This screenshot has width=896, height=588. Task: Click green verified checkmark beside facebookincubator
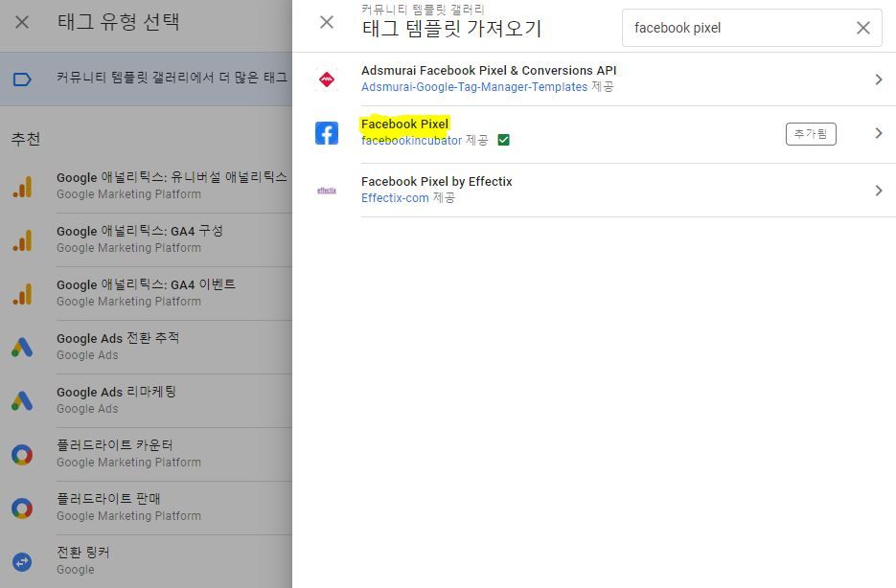coord(503,140)
